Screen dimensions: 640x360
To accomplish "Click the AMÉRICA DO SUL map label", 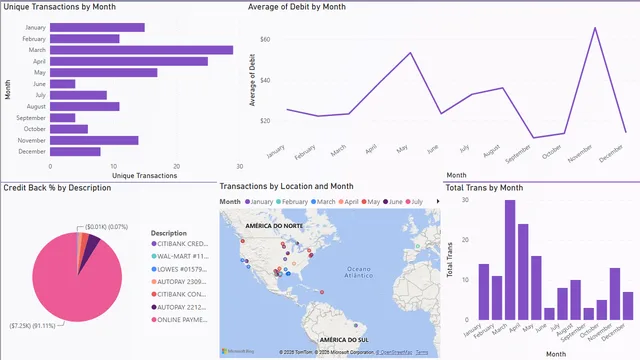I will pyautogui.click(x=344, y=340).
